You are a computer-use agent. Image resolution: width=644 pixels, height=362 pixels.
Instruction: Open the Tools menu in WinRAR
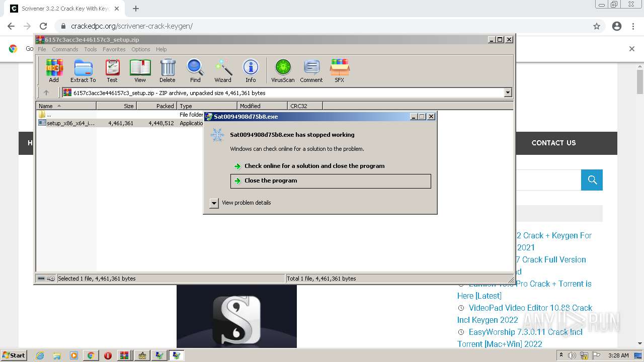(x=91, y=49)
